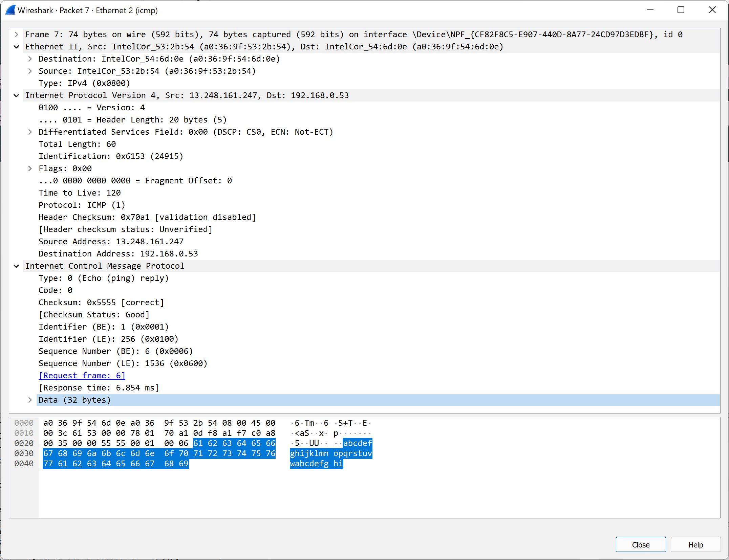The height and width of the screenshot is (560, 729).
Task: Open Help for this dialog
Action: coord(695,544)
